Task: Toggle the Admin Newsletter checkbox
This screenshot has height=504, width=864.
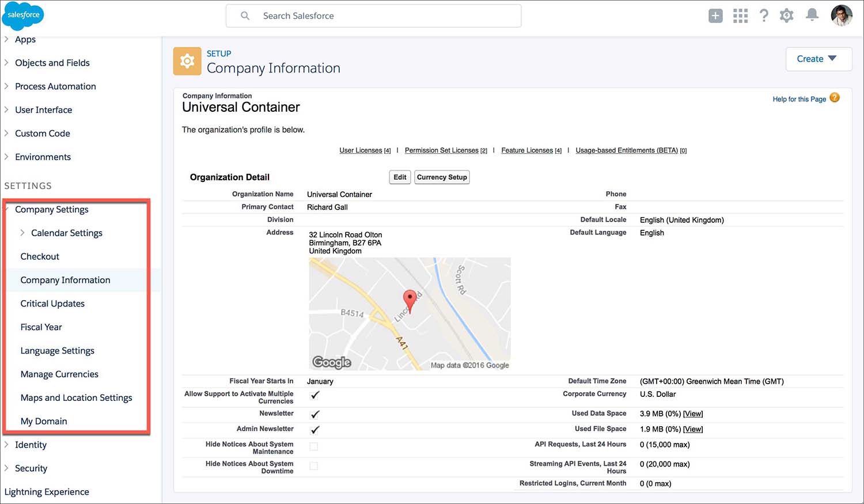Action: (315, 430)
